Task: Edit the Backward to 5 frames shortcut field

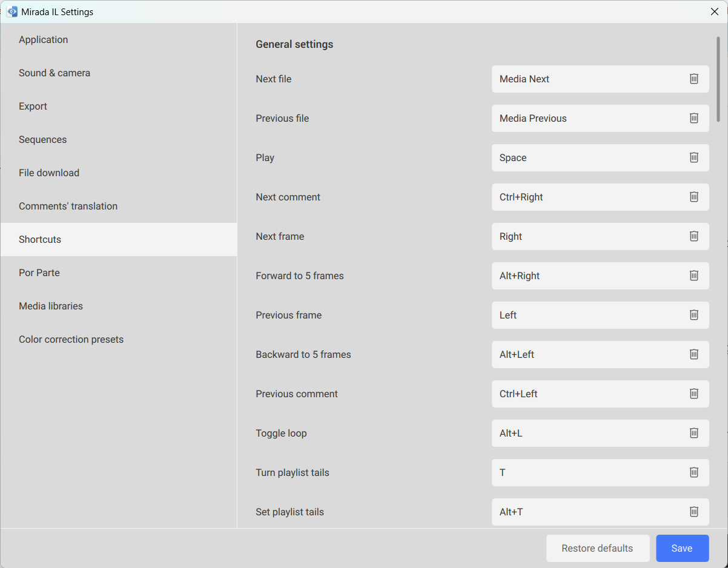Action: (600, 354)
